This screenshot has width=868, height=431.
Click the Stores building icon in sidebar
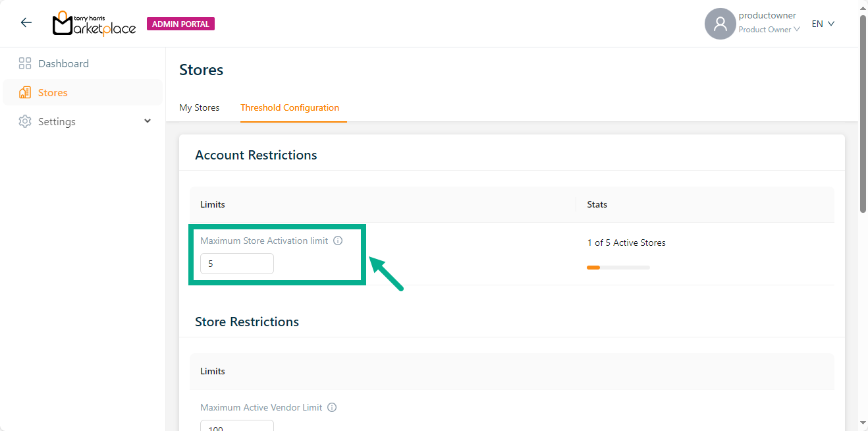[x=25, y=93]
